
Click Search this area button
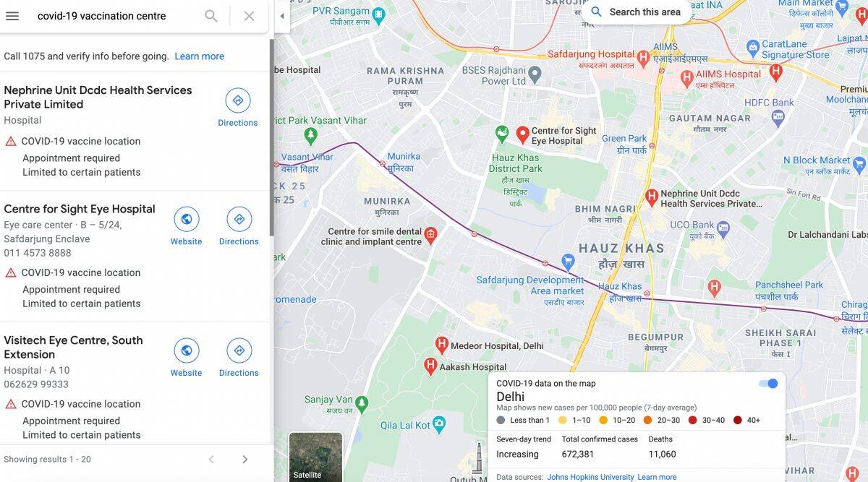[x=636, y=12]
